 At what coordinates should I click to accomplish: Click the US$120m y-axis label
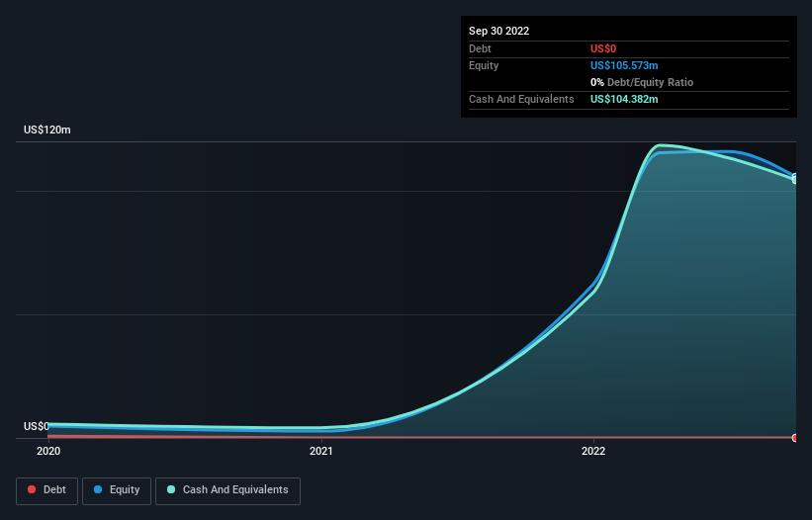point(47,130)
